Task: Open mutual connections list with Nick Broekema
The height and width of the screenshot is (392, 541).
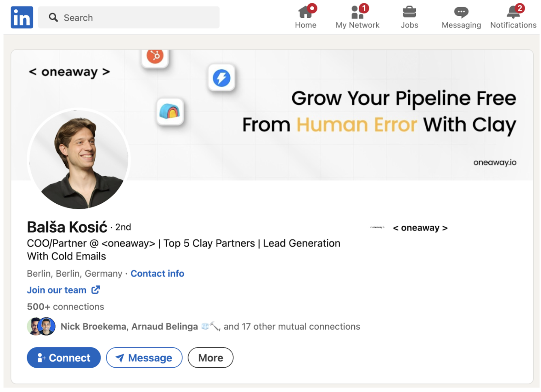Action: (x=210, y=327)
